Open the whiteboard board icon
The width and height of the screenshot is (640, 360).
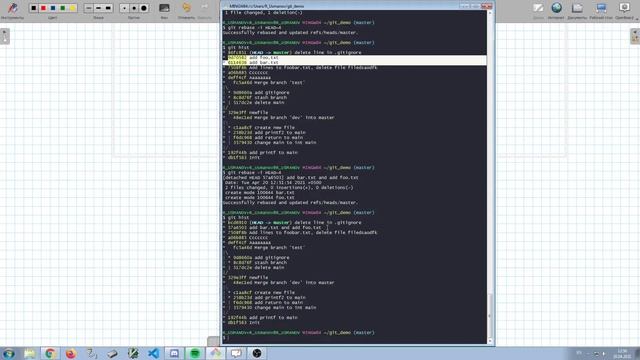538,8
